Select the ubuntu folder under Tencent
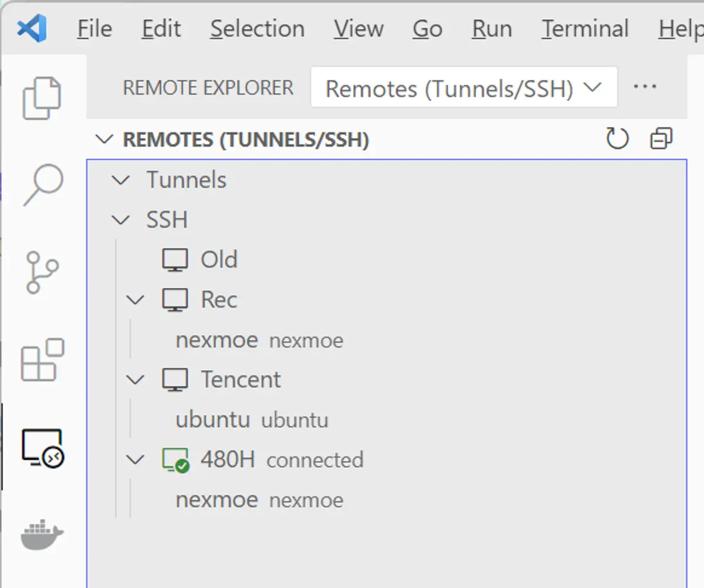 (213, 420)
